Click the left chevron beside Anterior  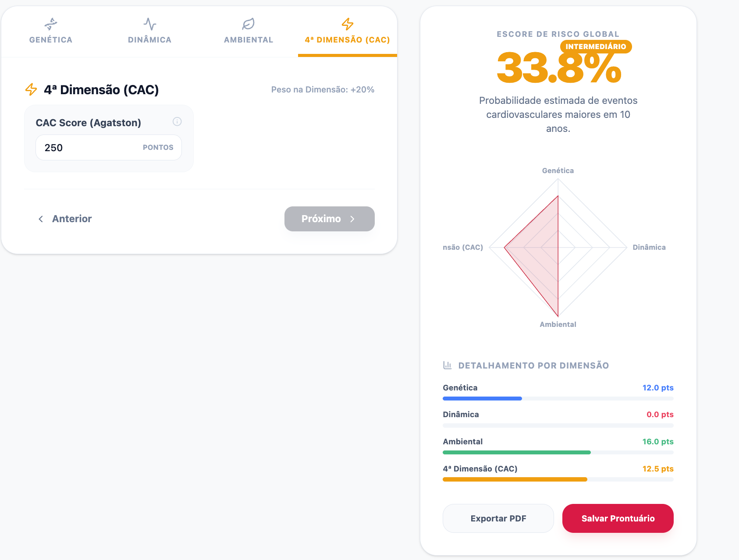click(x=41, y=219)
